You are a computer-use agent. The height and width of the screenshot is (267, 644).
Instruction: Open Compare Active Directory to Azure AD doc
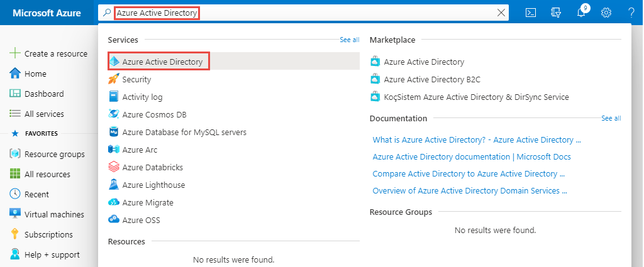coord(469,173)
